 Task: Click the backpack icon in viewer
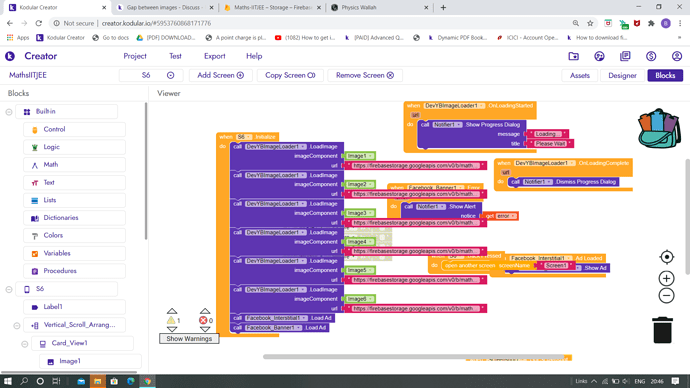pyautogui.click(x=659, y=128)
